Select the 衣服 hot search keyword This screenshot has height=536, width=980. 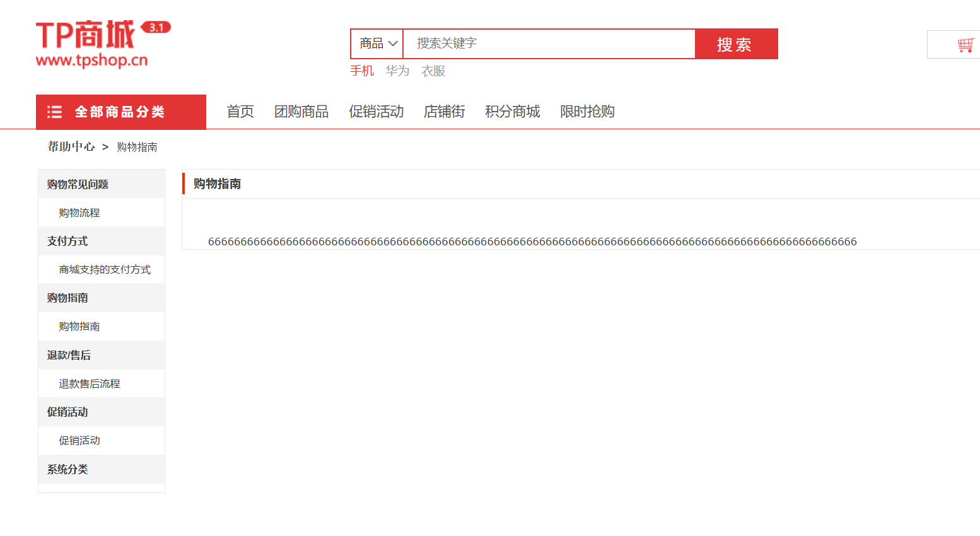[x=433, y=71]
